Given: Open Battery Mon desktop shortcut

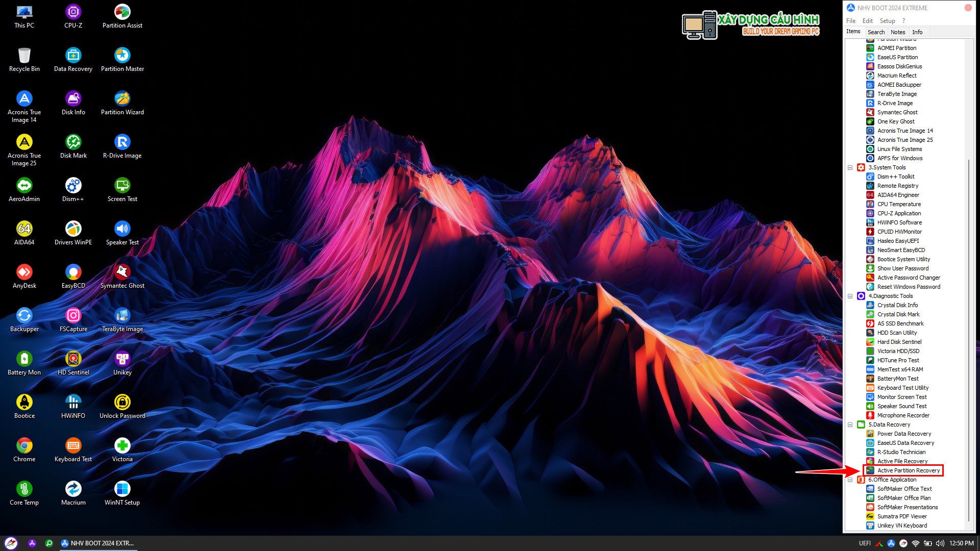Looking at the screenshot, I should click(x=24, y=363).
